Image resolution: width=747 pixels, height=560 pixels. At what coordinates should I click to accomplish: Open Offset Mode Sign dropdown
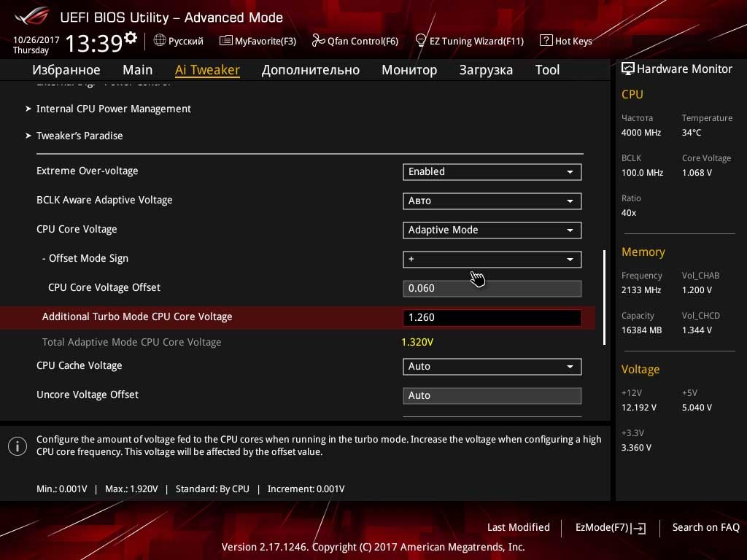click(492, 259)
